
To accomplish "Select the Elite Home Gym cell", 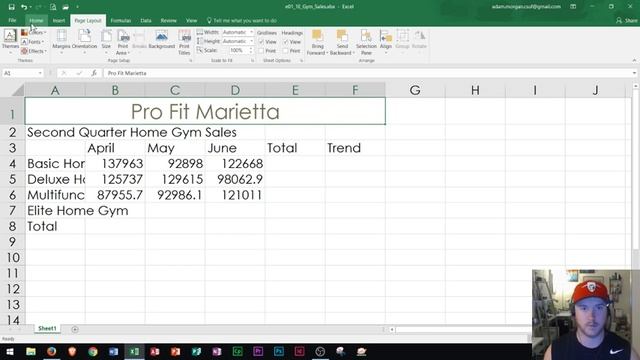I will click(55, 211).
